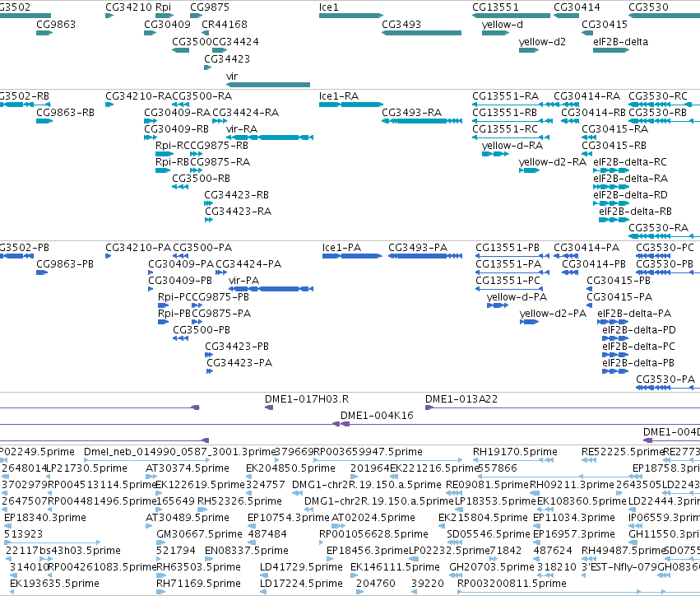Click the AT30374.5prime EST label
This screenshot has height=596, width=700.
188,468
